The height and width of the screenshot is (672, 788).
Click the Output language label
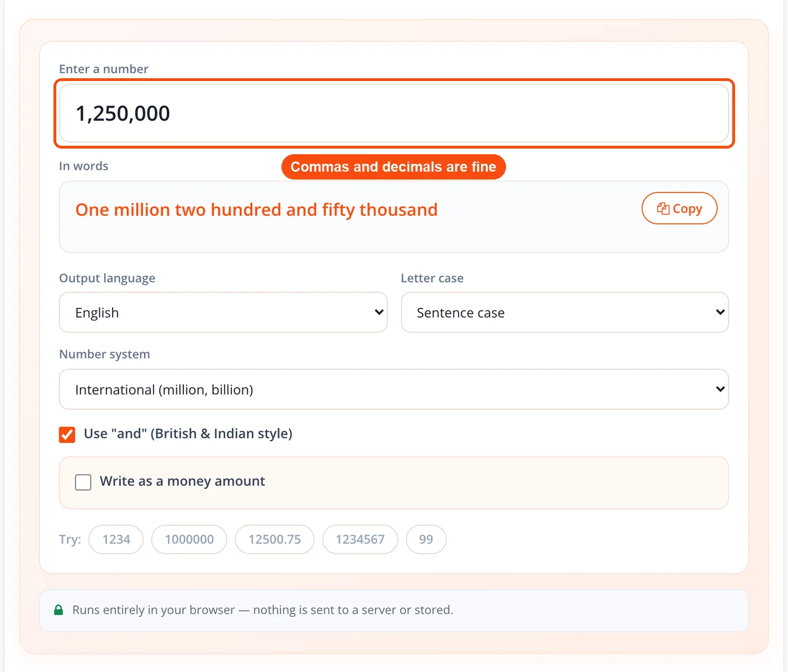point(107,278)
